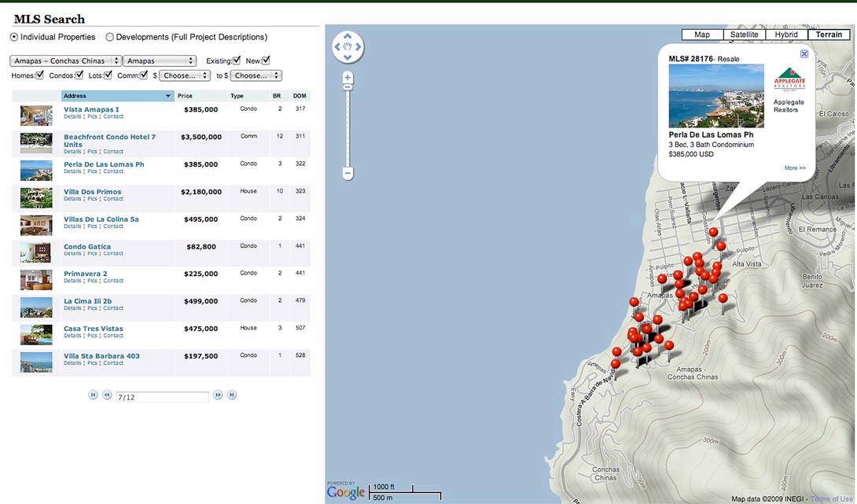Pan the map left arrow
Image resolution: width=857 pixels, height=504 pixels.
337,47
